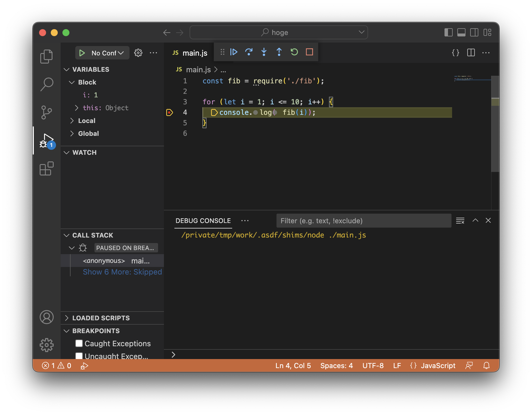Click the Step Into arrow icon
This screenshot has width=532, height=415.
click(x=264, y=52)
